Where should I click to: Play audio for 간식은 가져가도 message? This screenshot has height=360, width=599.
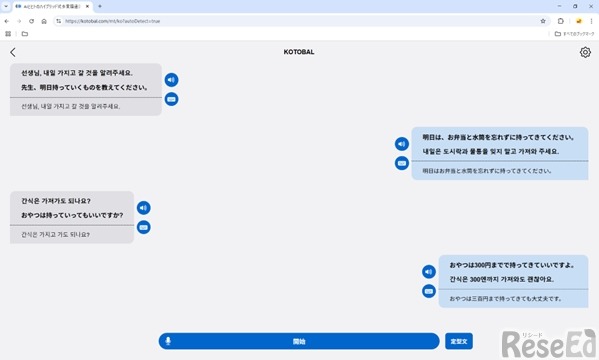click(144, 208)
